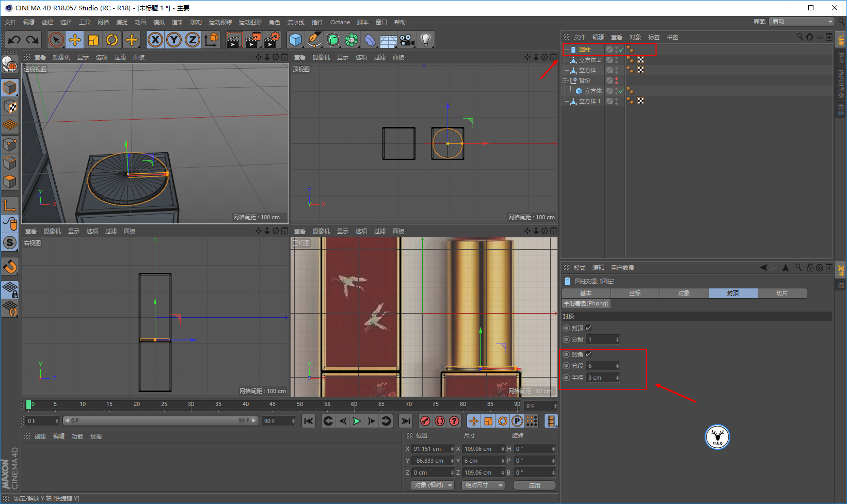Toggle the 圆角 checkbox
This screenshot has height=504, width=847.
(589, 354)
